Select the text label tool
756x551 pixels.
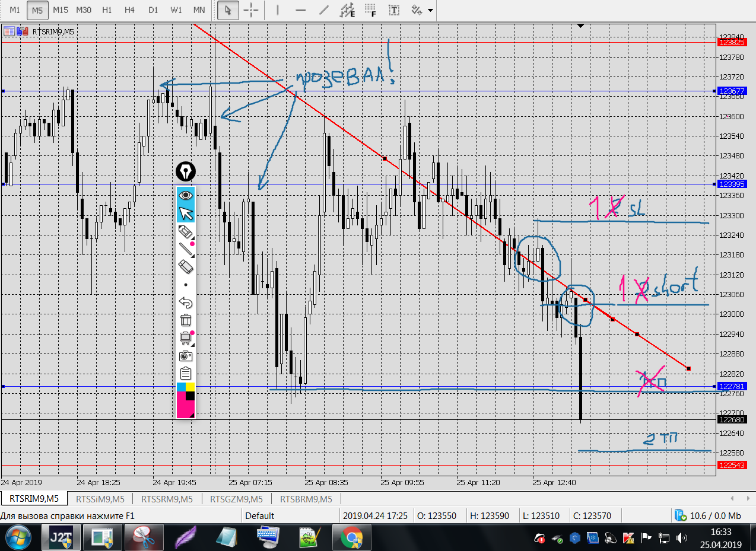pos(393,10)
